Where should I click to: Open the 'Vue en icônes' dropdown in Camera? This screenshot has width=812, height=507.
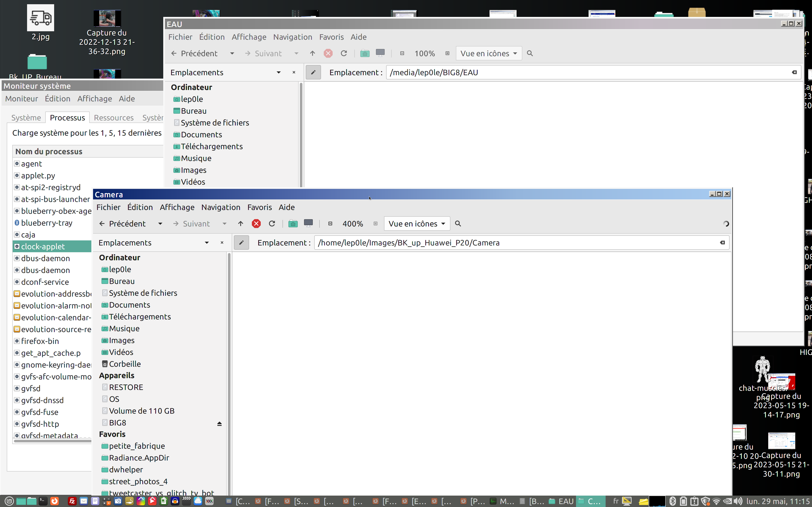[x=417, y=224]
